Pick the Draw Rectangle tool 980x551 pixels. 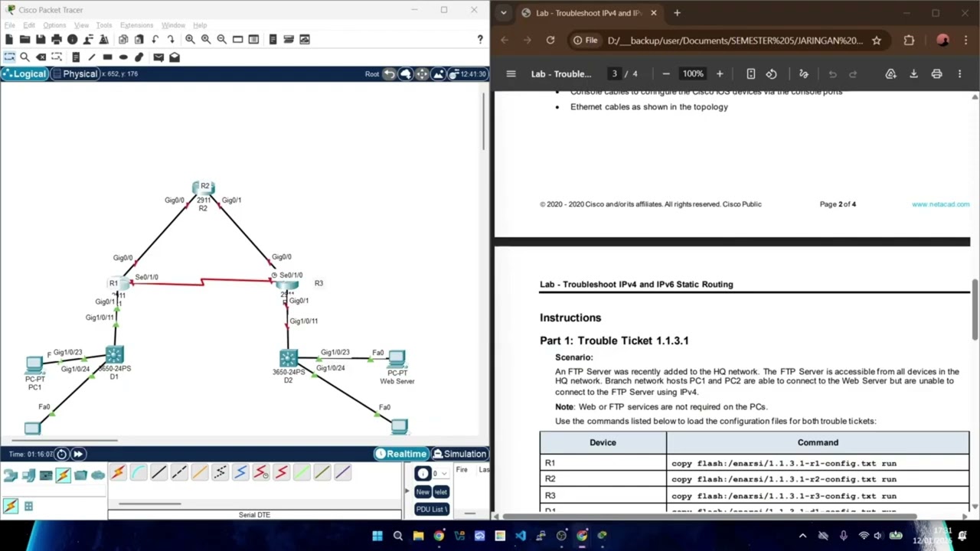pyautogui.click(x=108, y=57)
